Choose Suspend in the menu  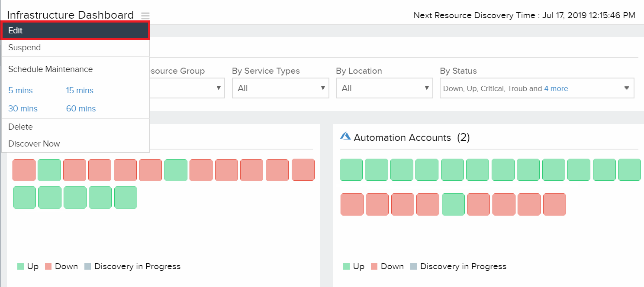pyautogui.click(x=25, y=48)
